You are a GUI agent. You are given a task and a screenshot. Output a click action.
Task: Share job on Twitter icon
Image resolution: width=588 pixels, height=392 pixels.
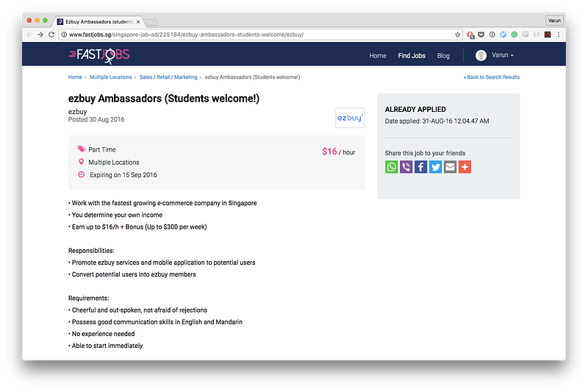435,167
